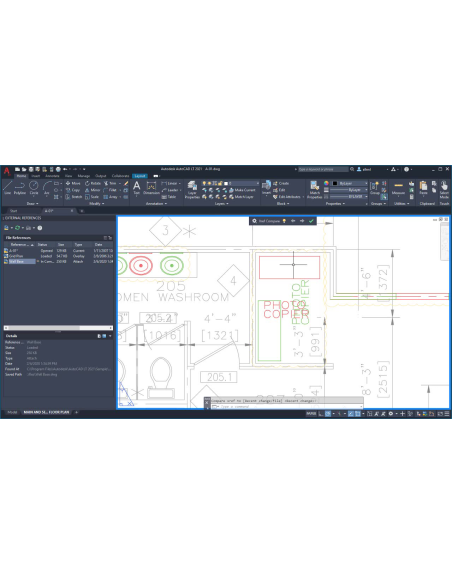Click the Move tool in Modify panel

pos(73,183)
